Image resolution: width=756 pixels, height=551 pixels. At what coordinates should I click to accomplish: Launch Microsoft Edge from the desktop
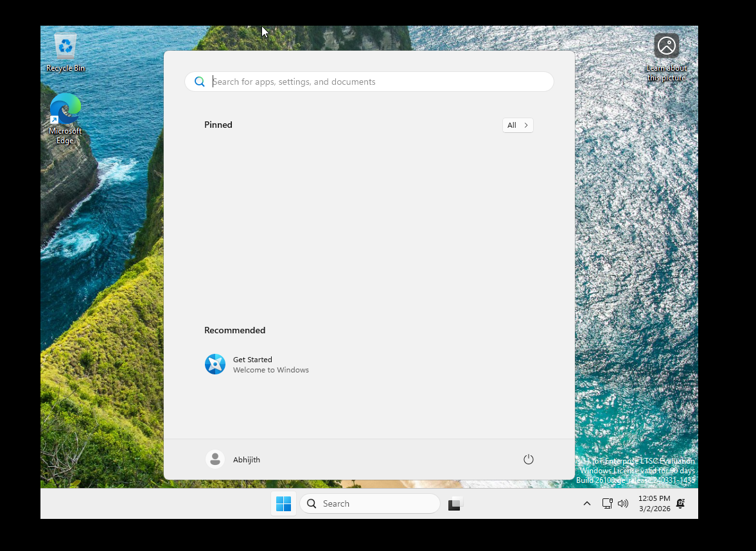(65, 108)
